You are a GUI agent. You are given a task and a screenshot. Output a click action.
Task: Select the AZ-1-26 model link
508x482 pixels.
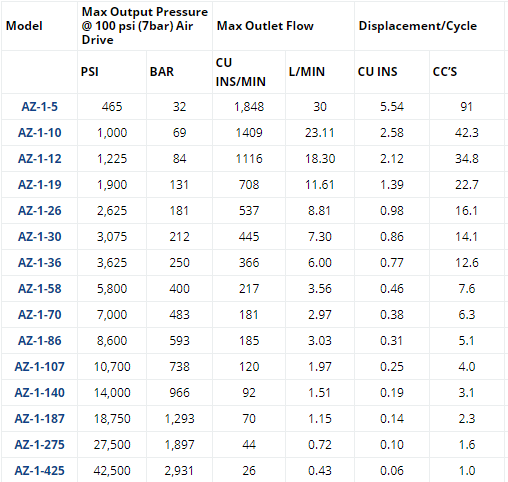click(39, 211)
